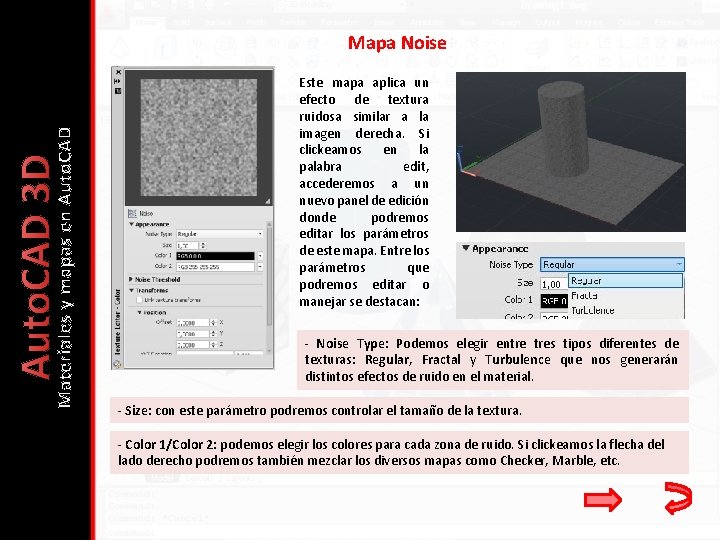The image size is (720, 540).
Task: Open the dropdown arrow beside Color 1 swatch
Action: pyautogui.click(x=260, y=256)
